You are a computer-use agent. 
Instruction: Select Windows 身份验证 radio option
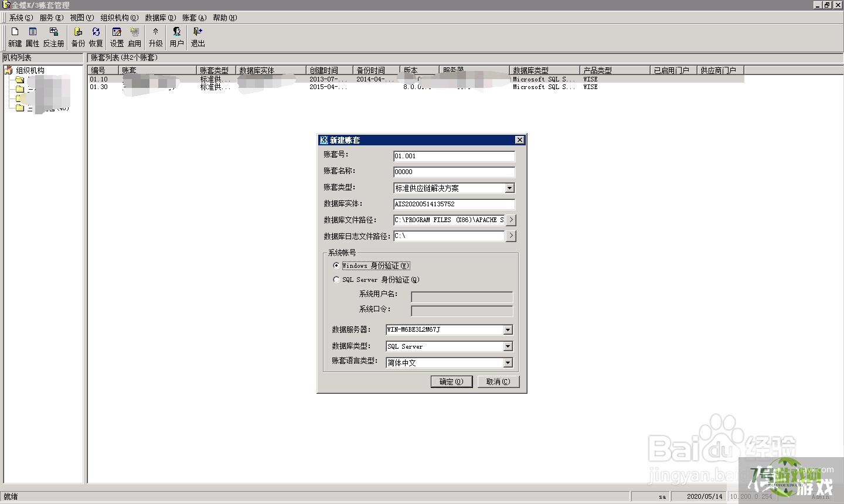[336, 265]
